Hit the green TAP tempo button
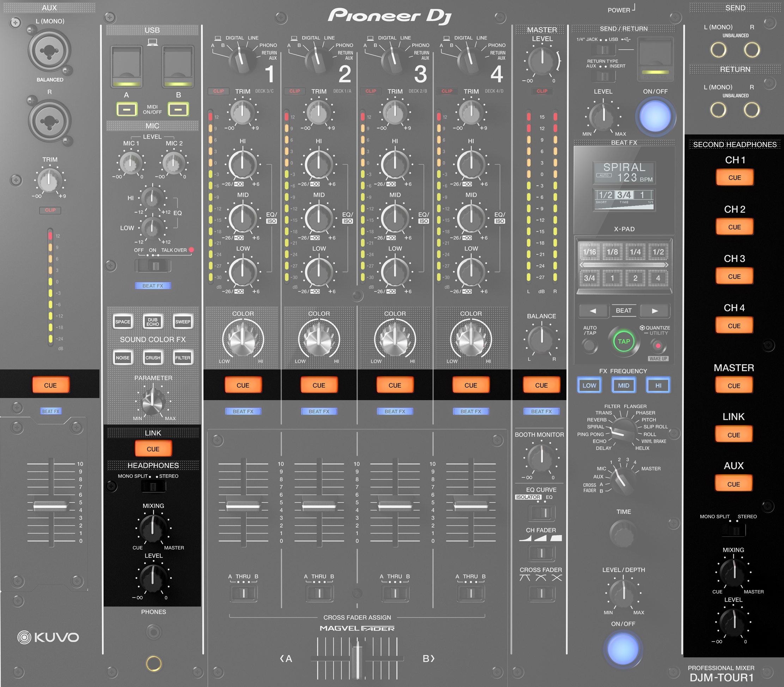The width and height of the screenshot is (784, 687). pyautogui.click(x=624, y=341)
